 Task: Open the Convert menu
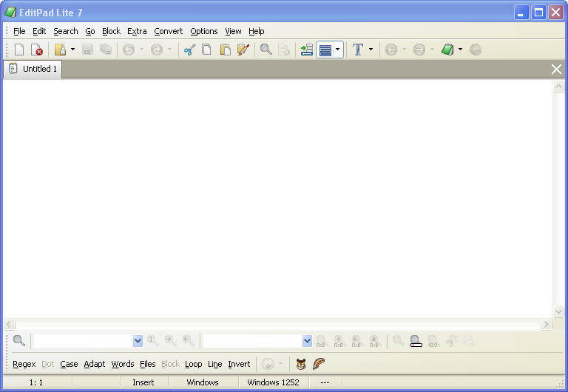coord(169,31)
